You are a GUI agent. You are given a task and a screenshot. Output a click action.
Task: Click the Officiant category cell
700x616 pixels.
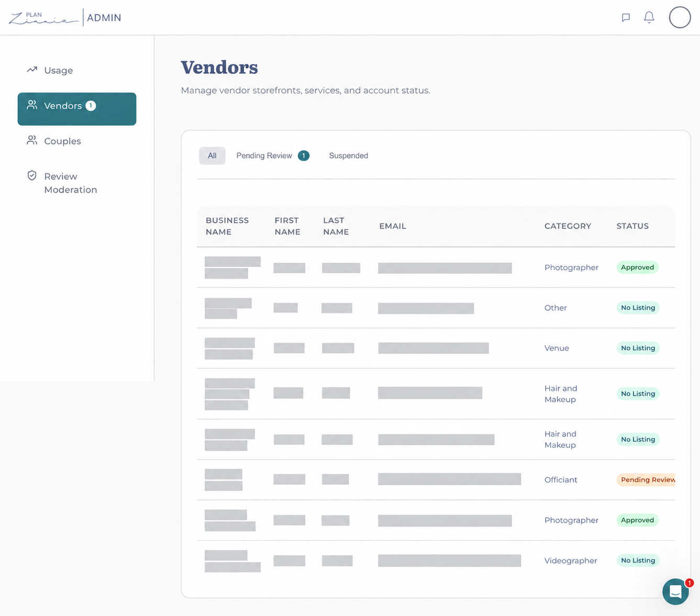[x=561, y=479]
